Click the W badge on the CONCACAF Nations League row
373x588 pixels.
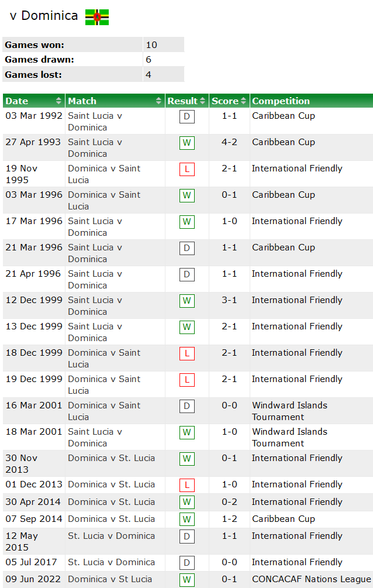click(x=186, y=580)
